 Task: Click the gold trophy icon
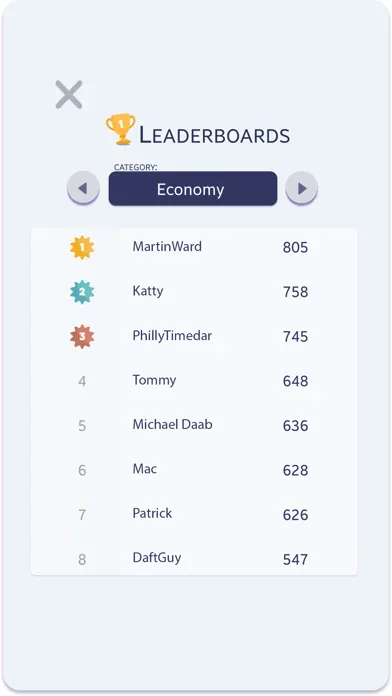click(x=120, y=129)
